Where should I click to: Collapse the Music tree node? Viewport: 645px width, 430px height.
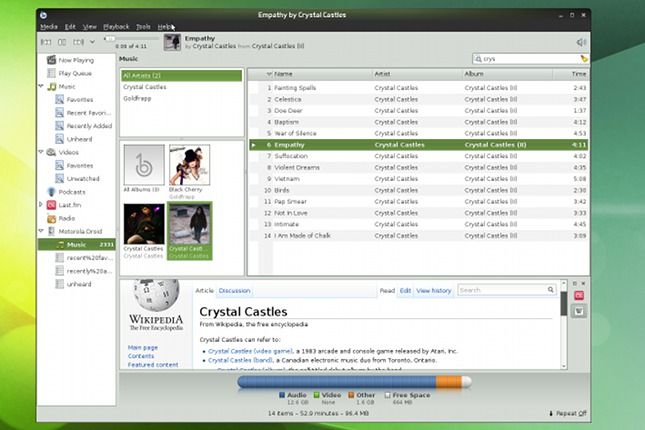click(41, 86)
